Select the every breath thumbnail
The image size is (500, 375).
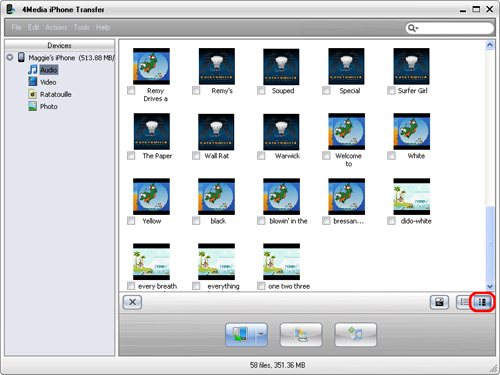pyautogui.click(x=151, y=262)
